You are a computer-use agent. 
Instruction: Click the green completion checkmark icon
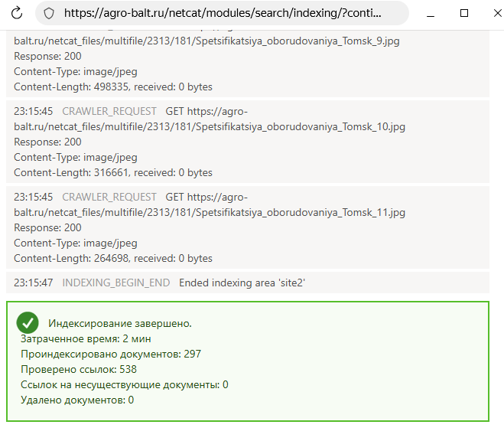coord(28,322)
